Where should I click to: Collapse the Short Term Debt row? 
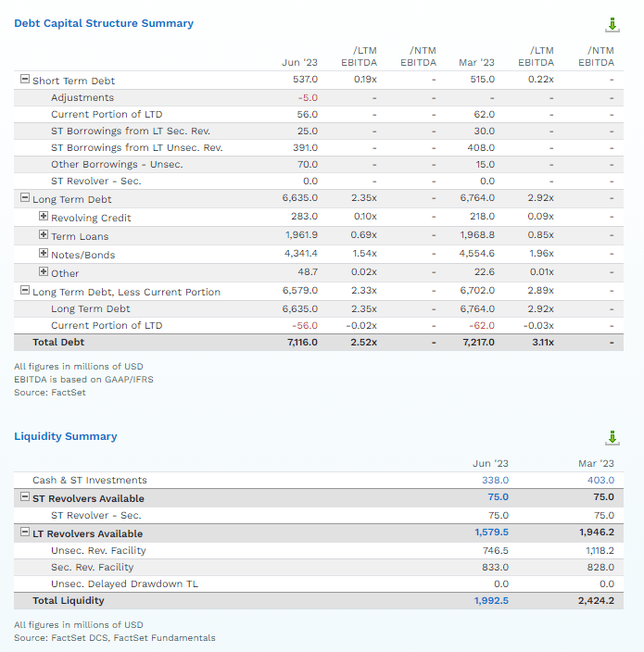pos(25,79)
